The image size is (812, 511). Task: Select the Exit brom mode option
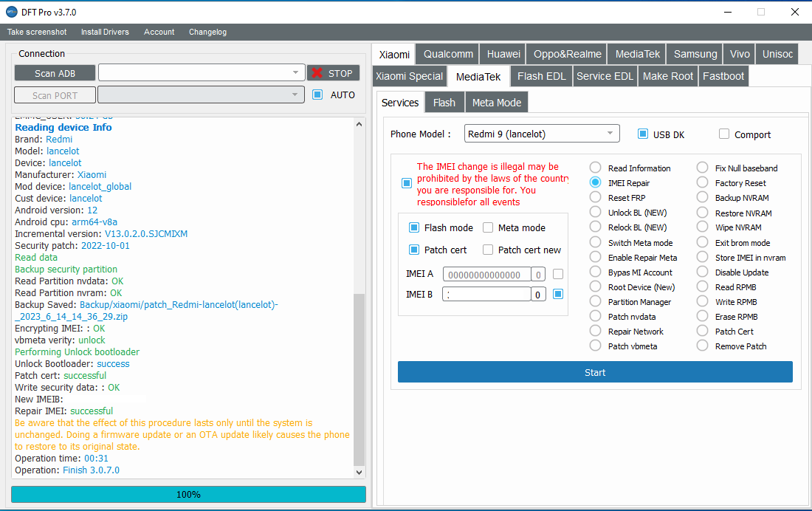point(702,242)
